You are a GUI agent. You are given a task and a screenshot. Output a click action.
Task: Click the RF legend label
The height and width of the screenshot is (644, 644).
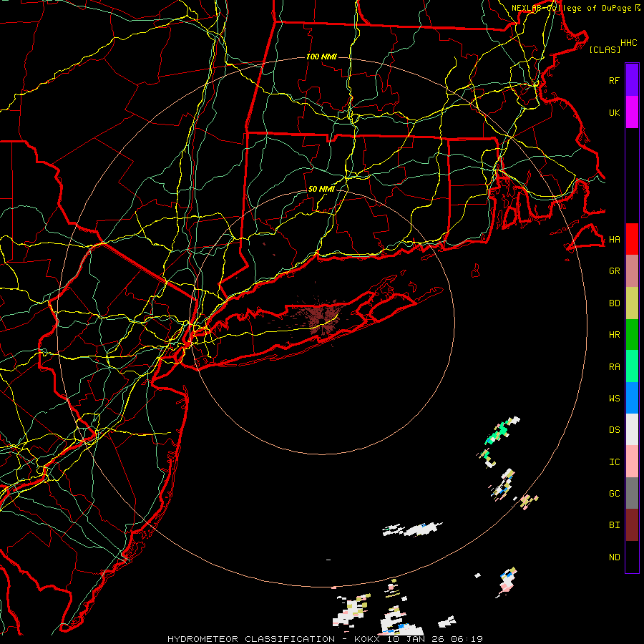[x=615, y=80]
